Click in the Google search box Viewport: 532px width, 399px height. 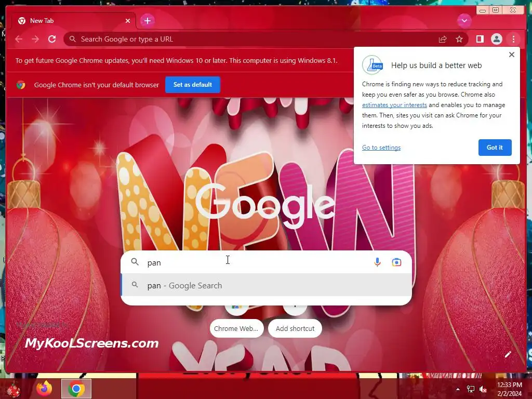click(x=266, y=262)
